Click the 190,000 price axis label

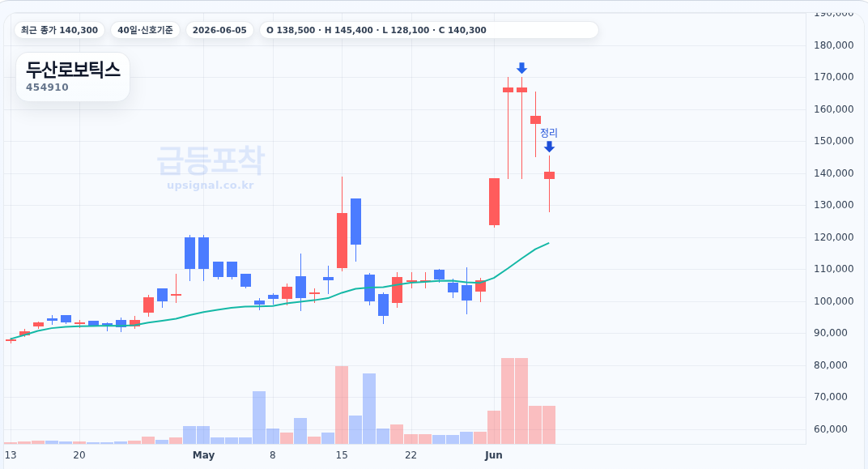[x=834, y=13]
